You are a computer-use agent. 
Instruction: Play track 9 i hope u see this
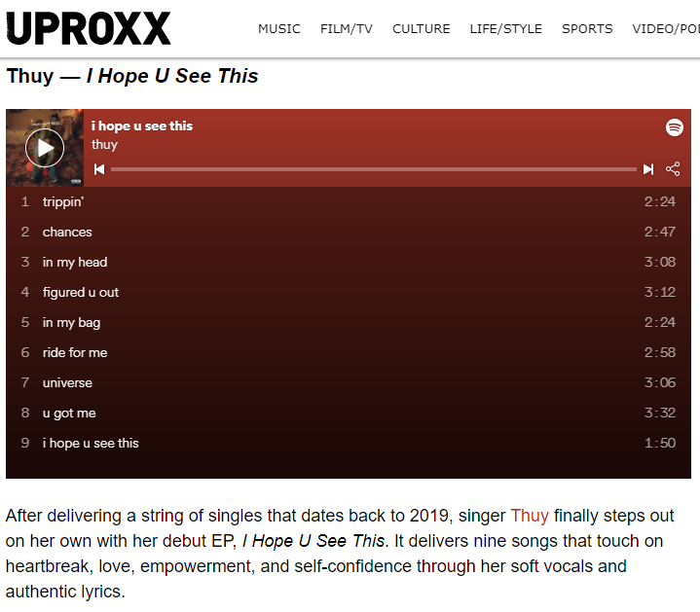(x=349, y=443)
